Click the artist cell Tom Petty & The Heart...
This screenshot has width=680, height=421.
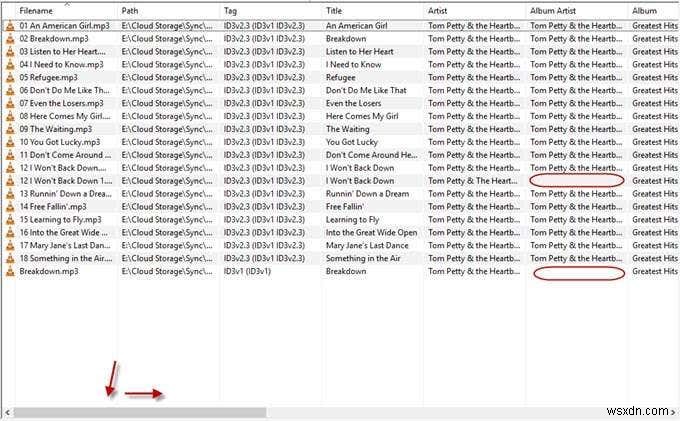(473, 181)
